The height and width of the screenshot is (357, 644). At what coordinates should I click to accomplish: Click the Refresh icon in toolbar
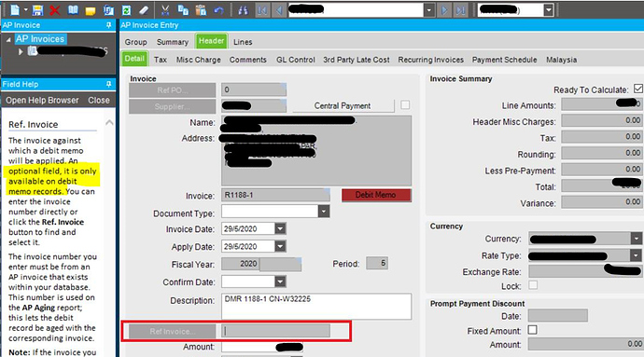point(127,10)
